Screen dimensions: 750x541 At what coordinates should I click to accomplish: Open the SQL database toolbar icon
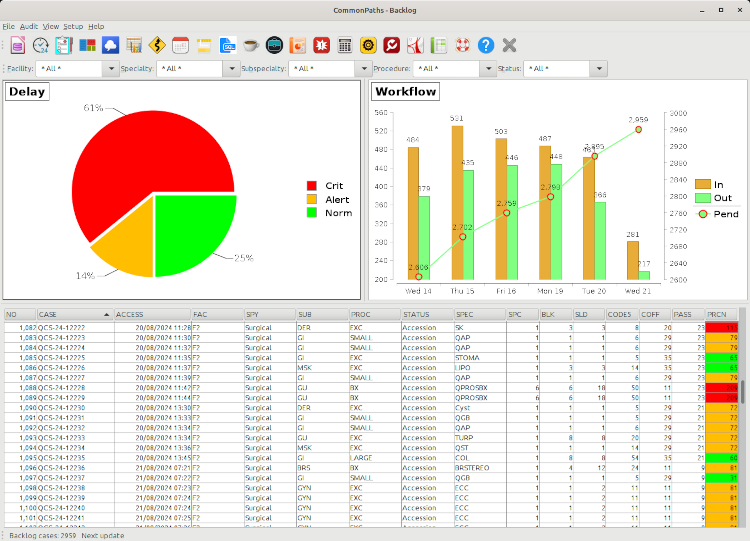[x=228, y=45]
